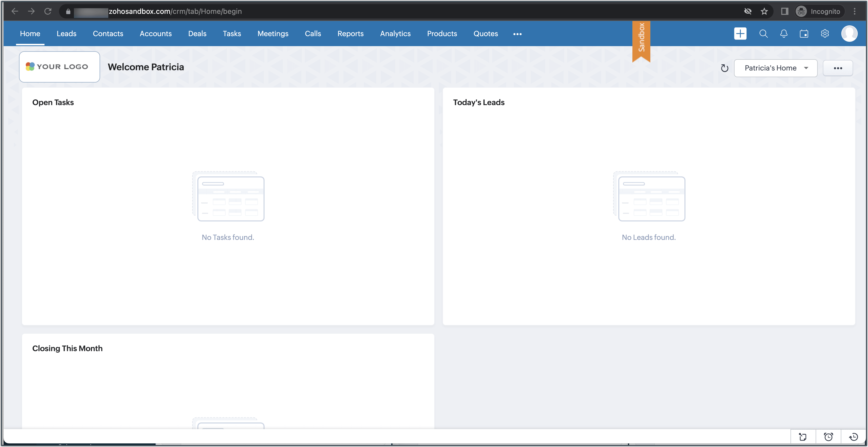
Task: Open the alarm clock reminders icon
Action: click(828, 437)
